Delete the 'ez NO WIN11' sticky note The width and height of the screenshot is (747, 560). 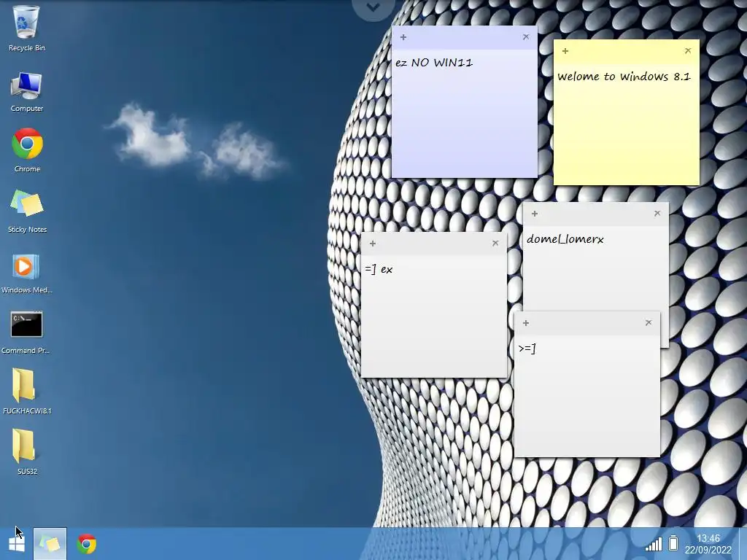(526, 36)
